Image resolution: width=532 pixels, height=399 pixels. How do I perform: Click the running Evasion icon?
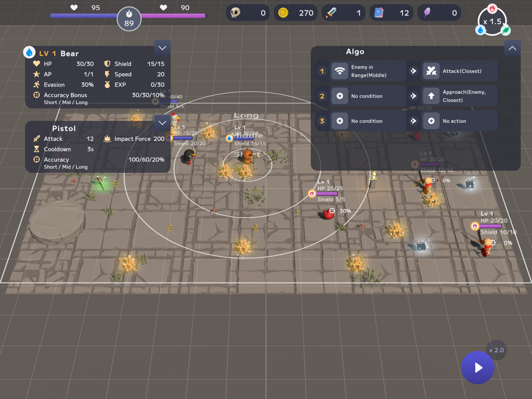37,85
